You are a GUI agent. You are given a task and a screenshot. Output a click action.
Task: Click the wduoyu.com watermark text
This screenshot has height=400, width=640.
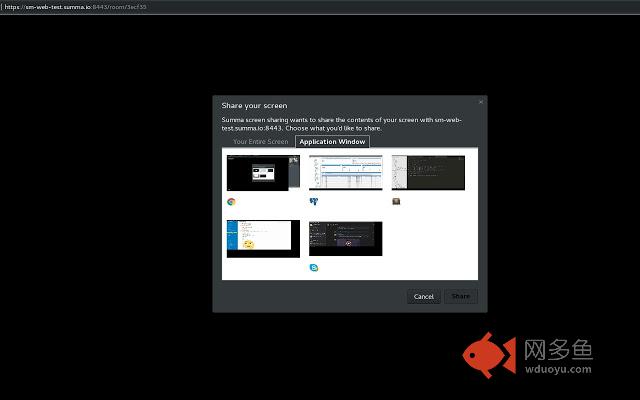click(559, 367)
